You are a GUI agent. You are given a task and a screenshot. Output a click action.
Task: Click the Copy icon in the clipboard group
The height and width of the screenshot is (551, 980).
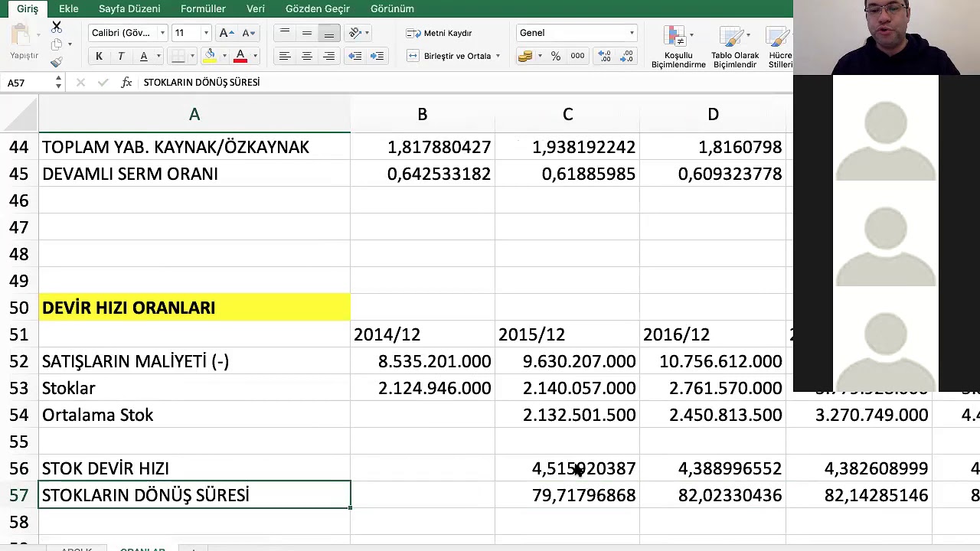[x=57, y=44]
